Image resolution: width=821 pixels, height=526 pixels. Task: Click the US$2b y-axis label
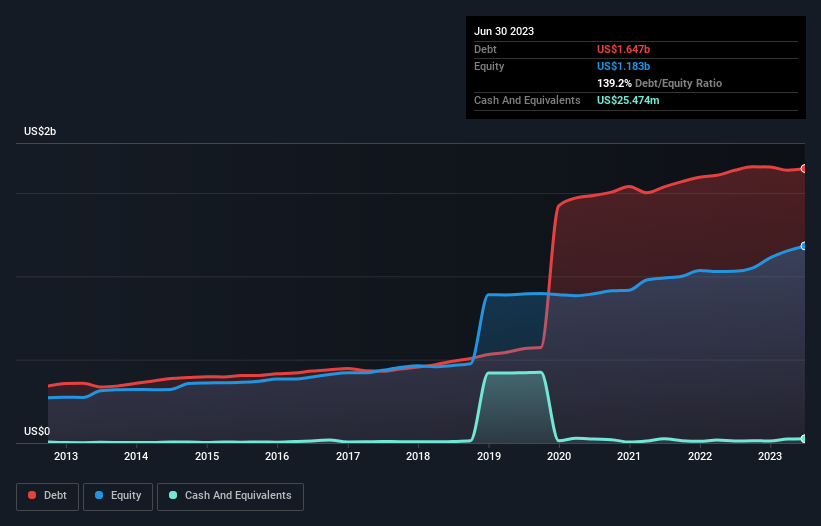coord(40,131)
